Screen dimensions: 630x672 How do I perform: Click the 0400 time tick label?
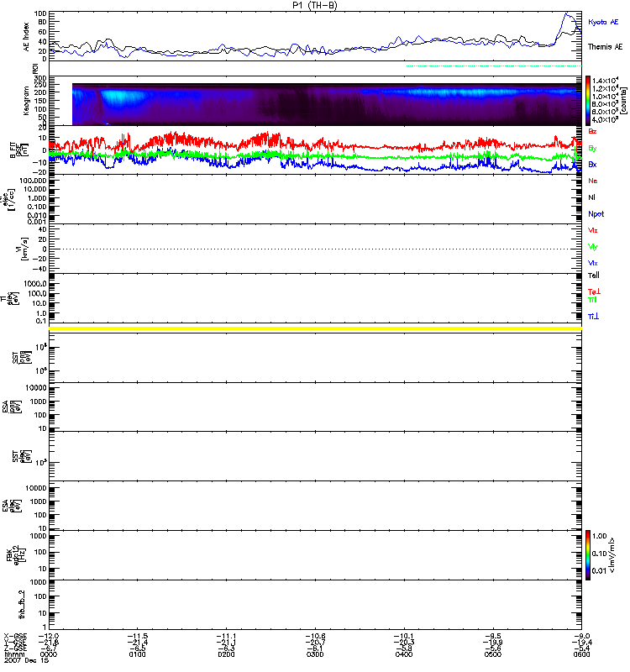(x=404, y=654)
